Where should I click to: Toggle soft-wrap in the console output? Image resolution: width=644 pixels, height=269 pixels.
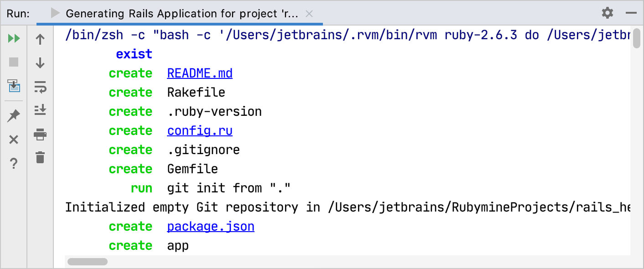(x=40, y=87)
